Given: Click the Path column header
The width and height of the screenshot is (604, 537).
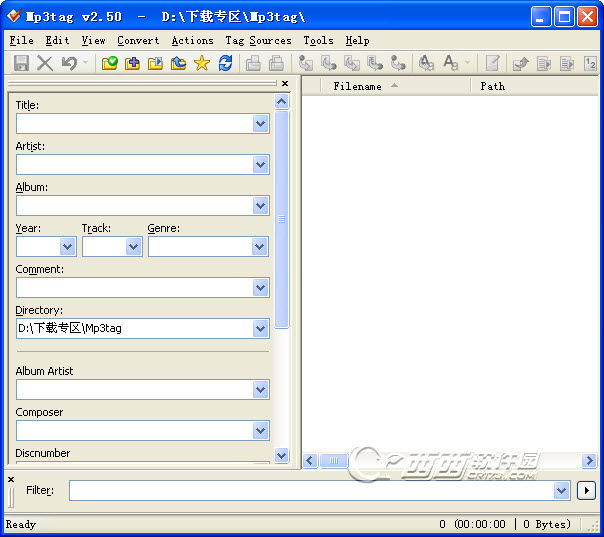Looking at the screenshot, I should (x=492, y=87).
